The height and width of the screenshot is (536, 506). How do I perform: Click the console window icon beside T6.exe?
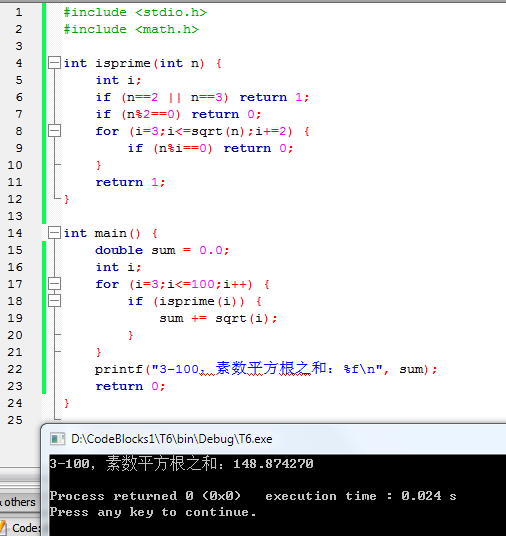(x=57, y=439)
